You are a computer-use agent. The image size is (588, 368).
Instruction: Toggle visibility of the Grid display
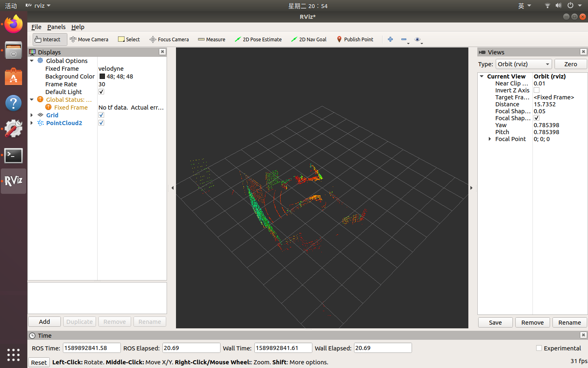tap(101, 115)
